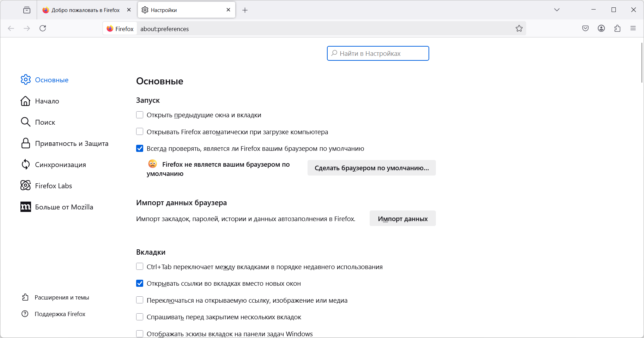Enable Открыть предыдущие окна и вкладки checkbox
Screen dimensions: 644x338
click(x=140, y=115)
